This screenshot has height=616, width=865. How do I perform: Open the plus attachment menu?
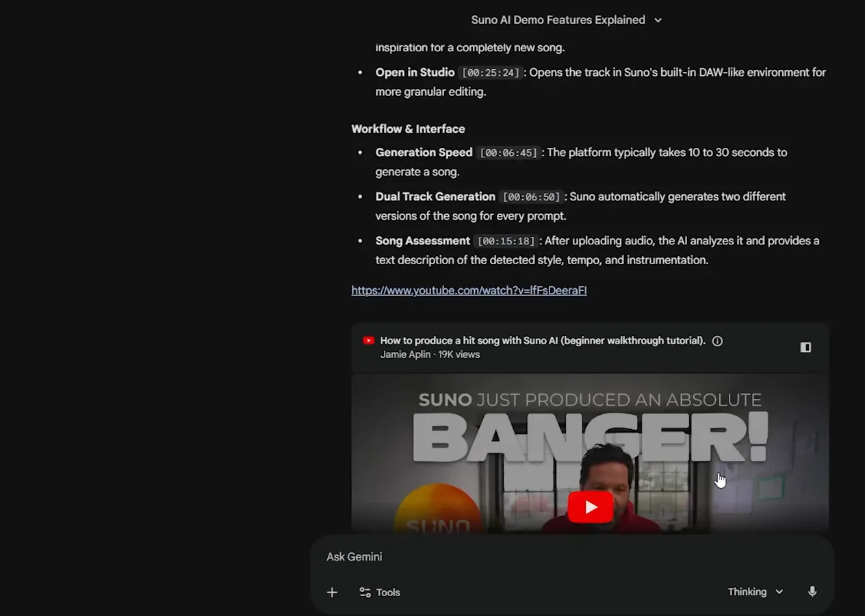coord(332,592)
